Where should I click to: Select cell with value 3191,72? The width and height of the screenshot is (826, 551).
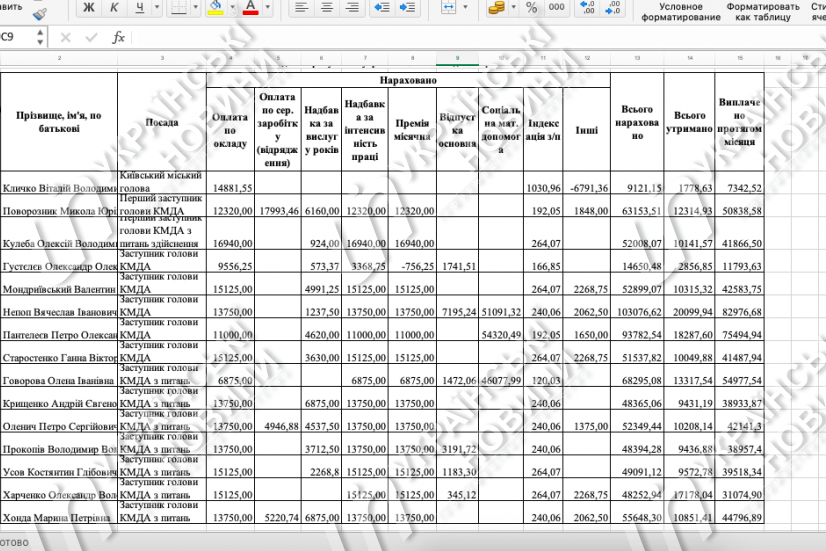click(457, 444)
